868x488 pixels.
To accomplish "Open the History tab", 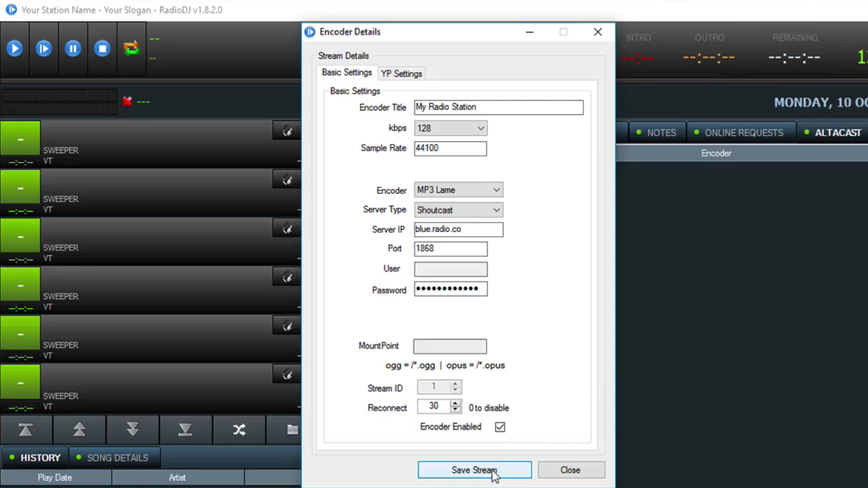I will [35, 458].
